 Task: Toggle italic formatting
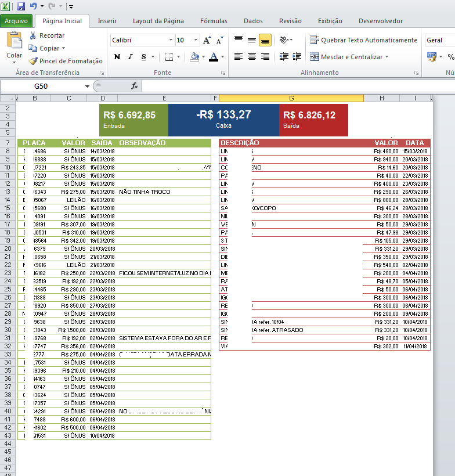coord(130,57)
